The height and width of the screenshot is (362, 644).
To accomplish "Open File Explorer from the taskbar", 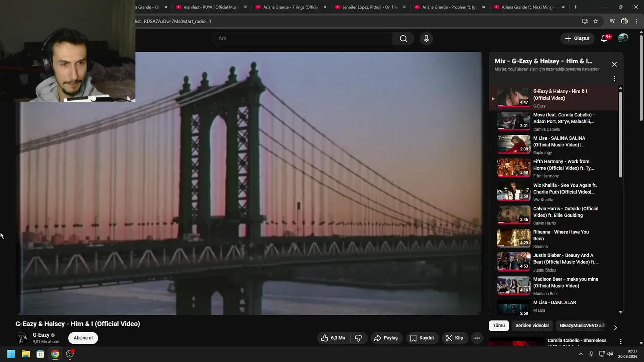I will (x=26, y=354).
